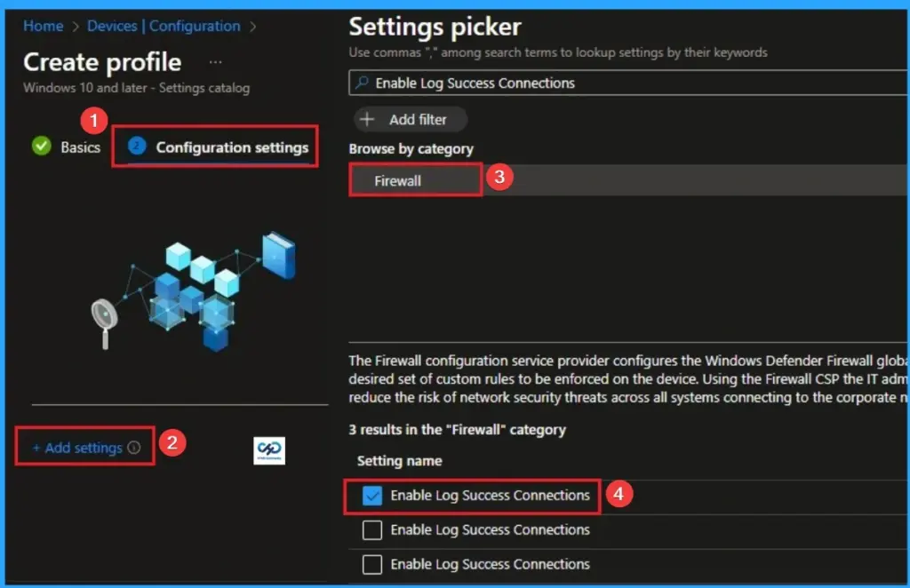910x588 pixels.
Task: Select the Firewall category row
Action: tap(414, 179)
